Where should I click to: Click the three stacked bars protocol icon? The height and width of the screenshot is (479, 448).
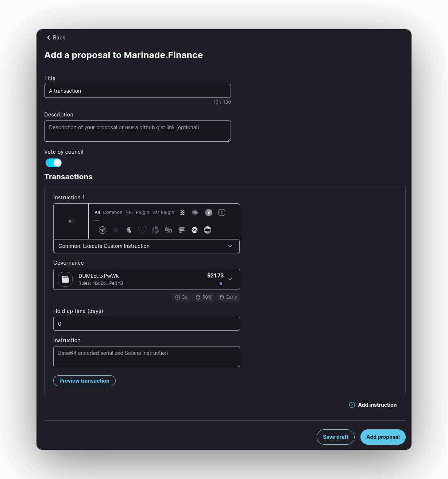pos(182,230)
